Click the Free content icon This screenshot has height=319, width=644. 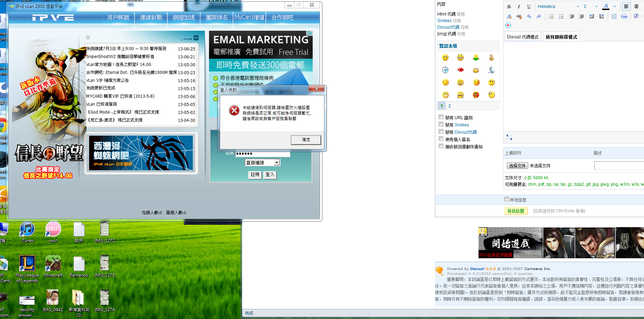point(624,16)
